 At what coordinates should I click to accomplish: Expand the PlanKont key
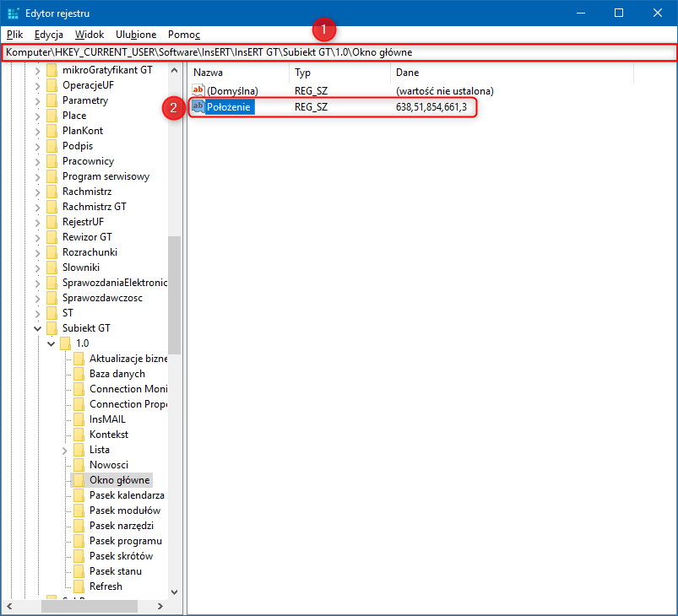(38, 131)
